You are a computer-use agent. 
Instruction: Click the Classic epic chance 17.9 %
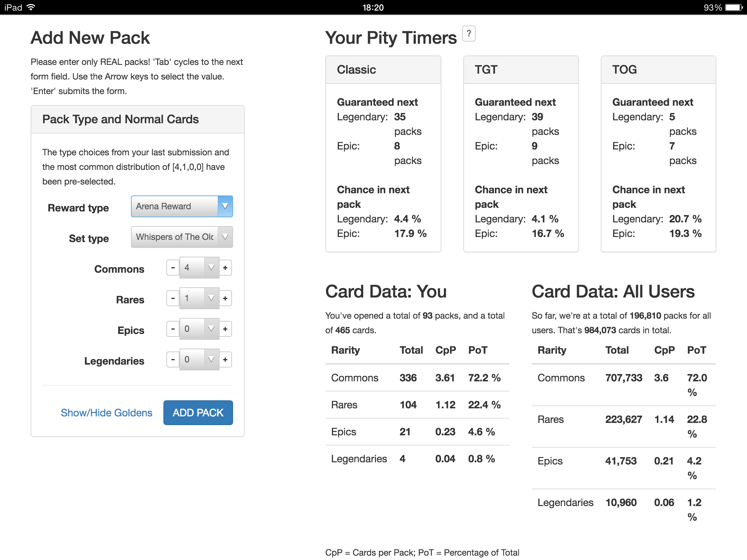point(410,233)
